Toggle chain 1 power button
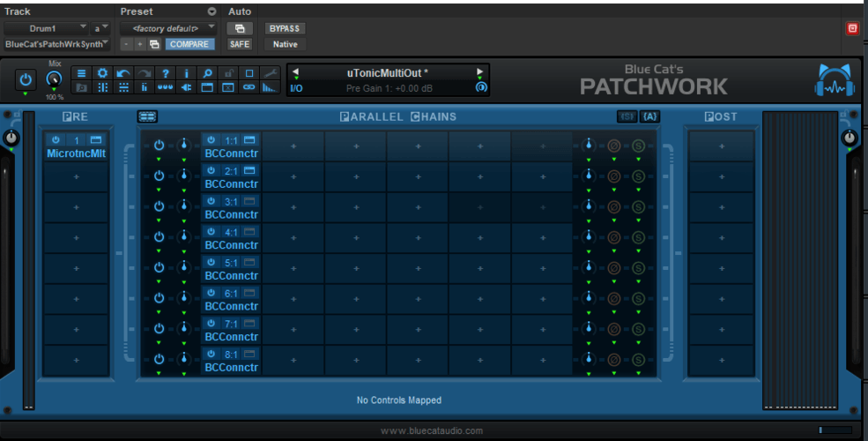The width and height of the screenshot is (868, 441). click(159, 146)
